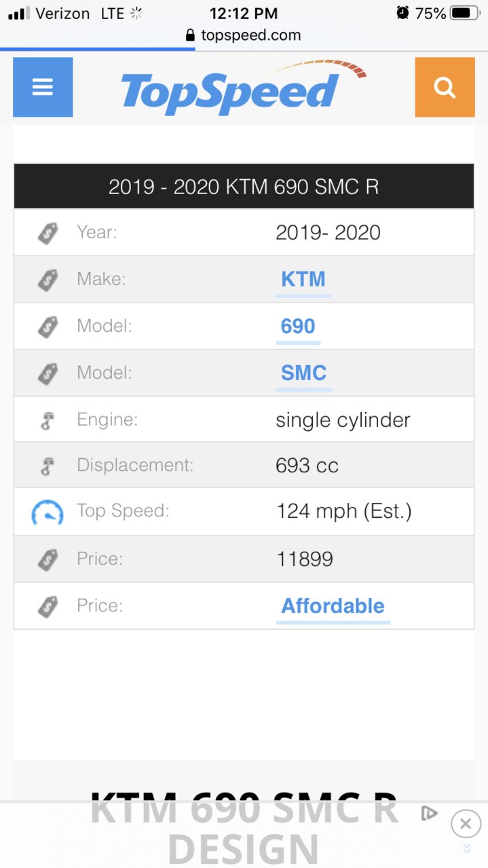This screenshot has height=868, width=488.
Task: Open the 690 model link
Action: point(298,326)
